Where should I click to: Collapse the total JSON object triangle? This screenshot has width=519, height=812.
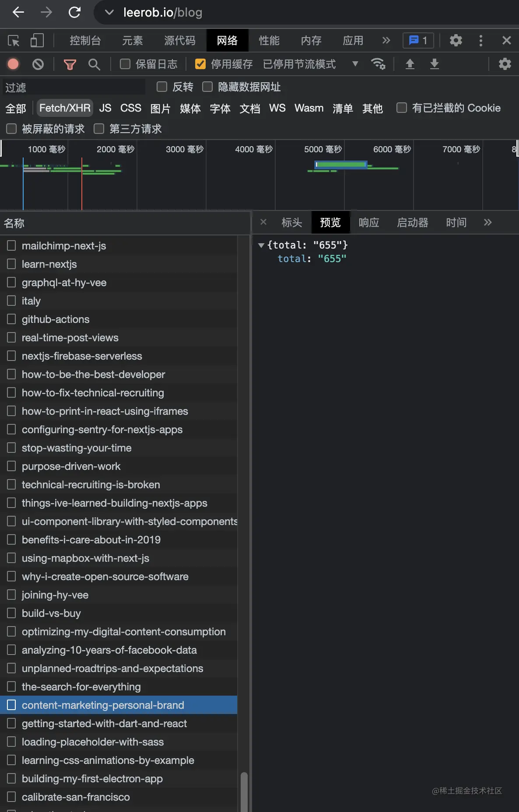point(261,245)
